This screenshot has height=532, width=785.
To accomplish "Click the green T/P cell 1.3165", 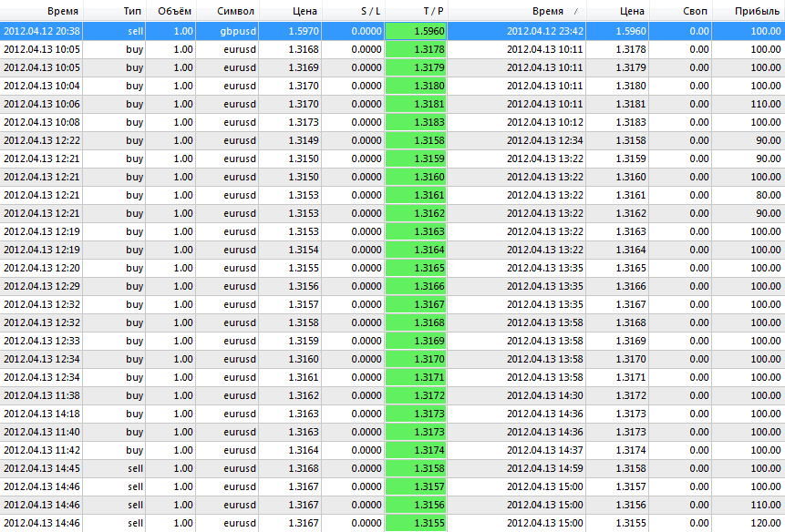I will coord(416,268).
